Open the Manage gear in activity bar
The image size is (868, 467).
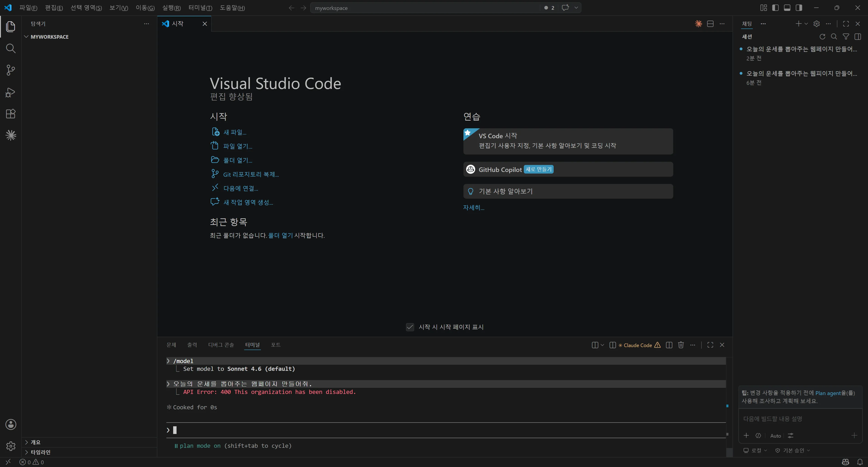click(x=11, y=446)
